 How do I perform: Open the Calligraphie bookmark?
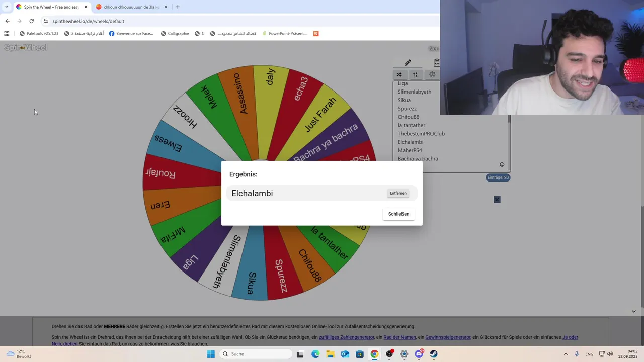175,34
